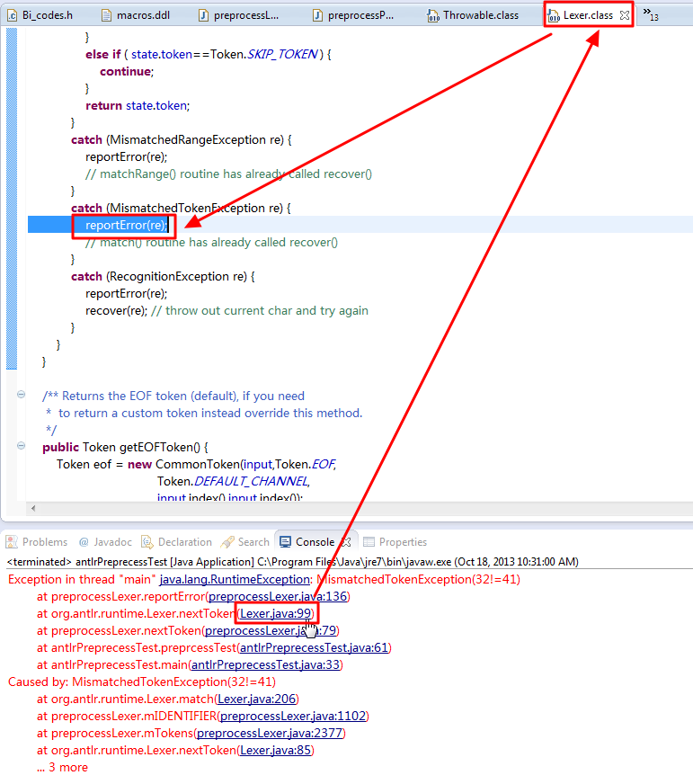Open the antlrPreprecessTest.java:33 link
The image size is (693, 784).
[265, 665]
